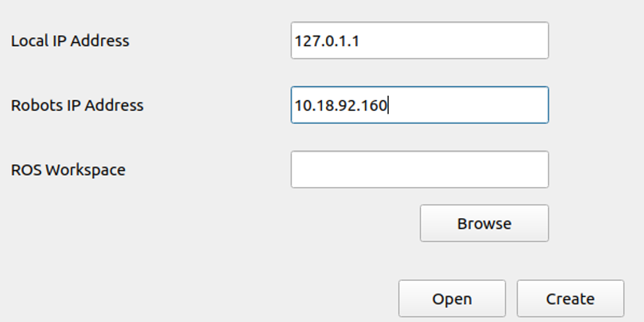Click into the Robots IP Address field
This screenshot has height=322, width=644.
pos(420,104)
